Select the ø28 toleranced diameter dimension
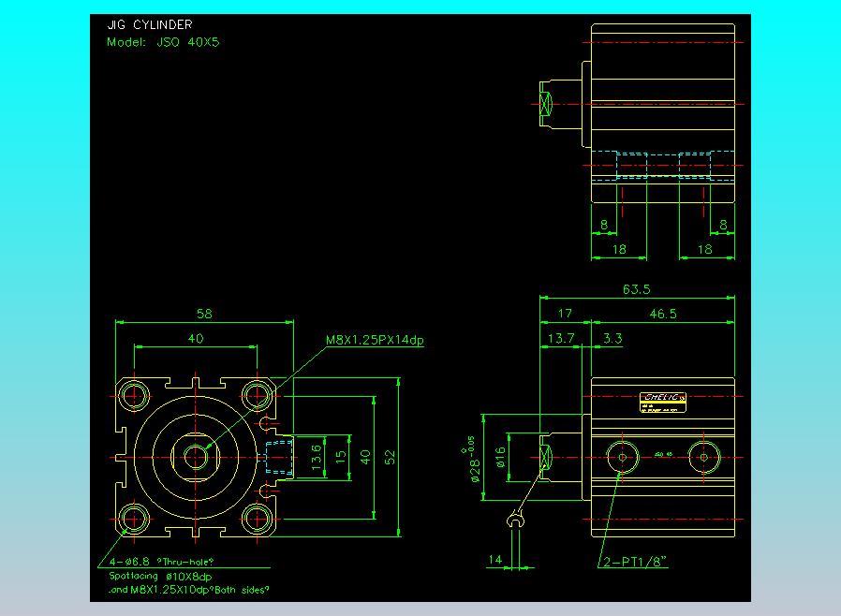This screenshot has width=841, height=616. [x=471, y=459]
